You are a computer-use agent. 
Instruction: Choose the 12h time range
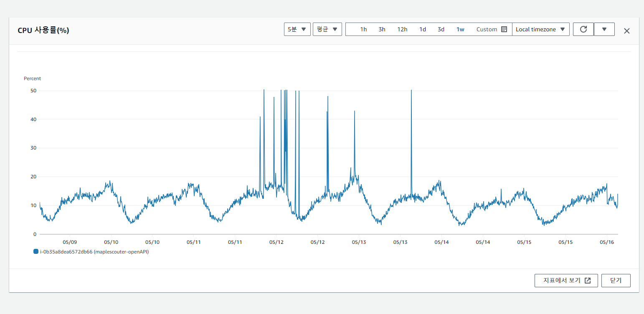tap(402, 29)
